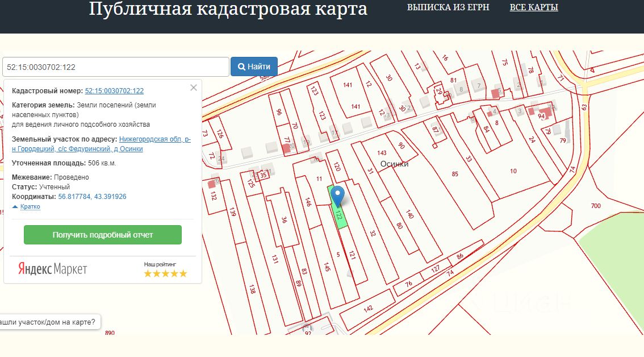Select parcel 131 on the map
This screenshot has height=357, width=644.
tap(274, 259)
